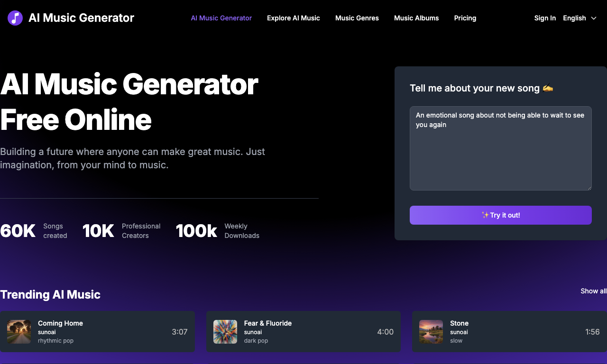The width and height of the screenshot is (607, 364).
Task: Click the sunoai artist under Fear & Fluoride
Action: coord(253,332)
